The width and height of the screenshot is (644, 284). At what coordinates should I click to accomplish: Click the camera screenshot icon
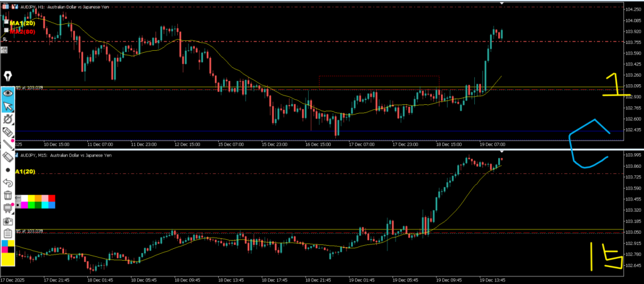pyautogui.click(x=8, y=221)
